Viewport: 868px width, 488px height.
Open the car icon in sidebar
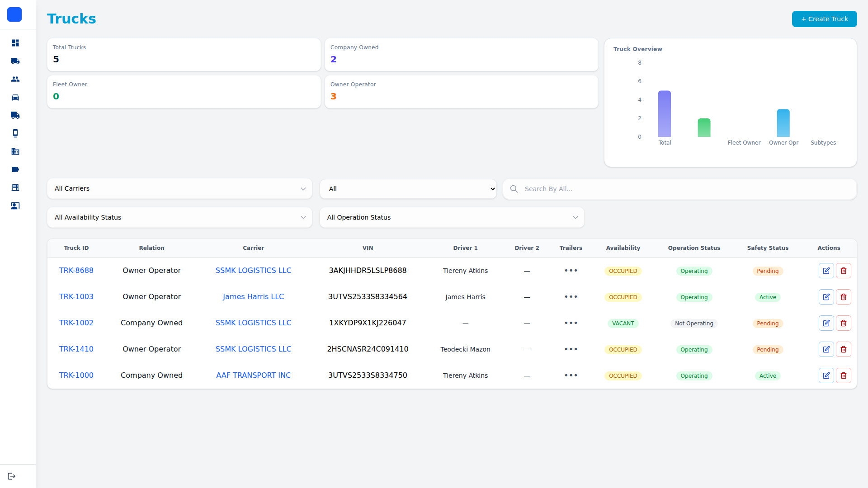[x=15, y=97]
